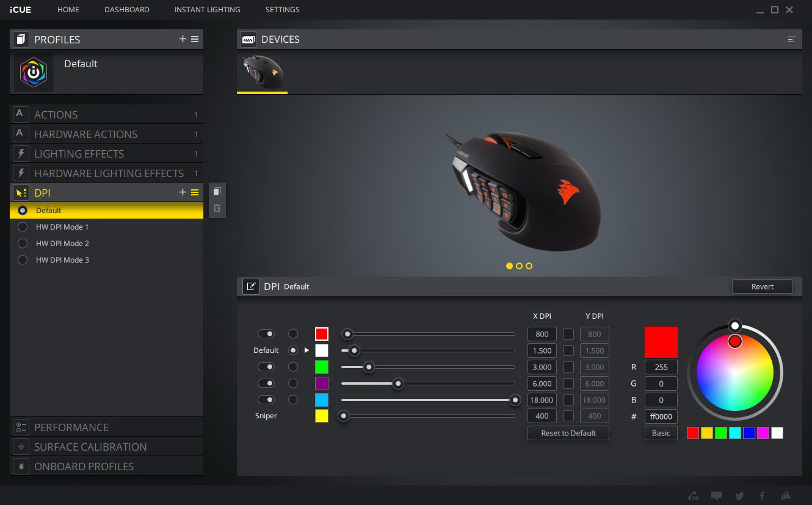Click the Reset to Default button
The image size is (812, 505).
click(x=568, y=433)
